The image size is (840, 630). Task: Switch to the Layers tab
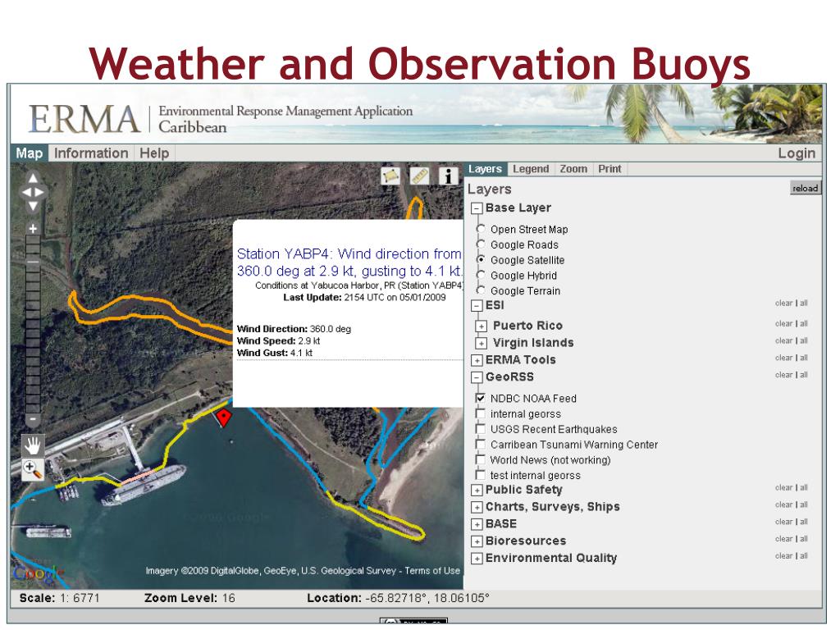tap(485, 169)
